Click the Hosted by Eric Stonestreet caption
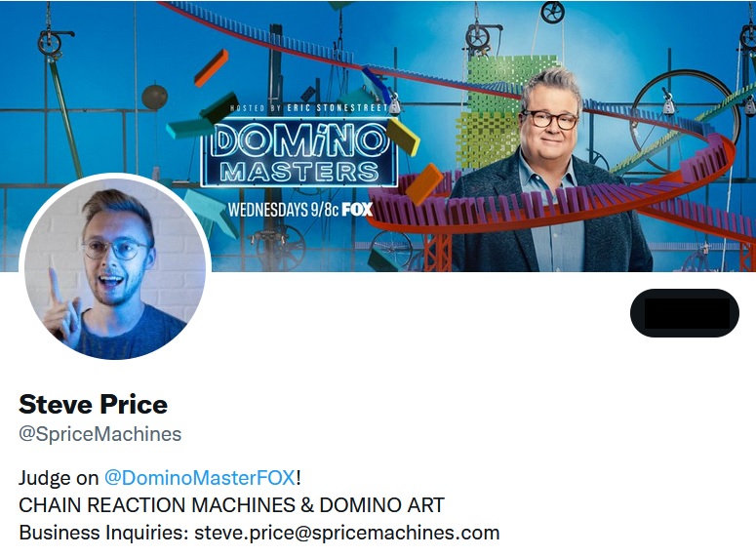This screenshot has height=557, width=756. 309,108
